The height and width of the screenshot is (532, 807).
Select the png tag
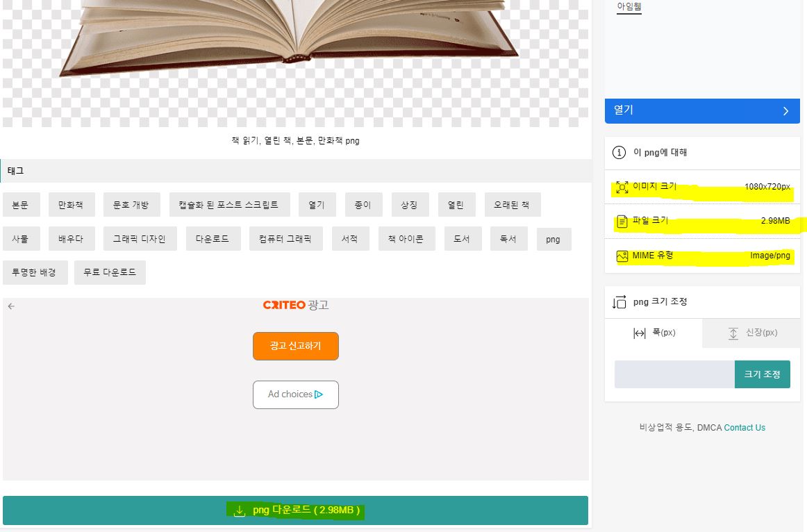[554, 239]
